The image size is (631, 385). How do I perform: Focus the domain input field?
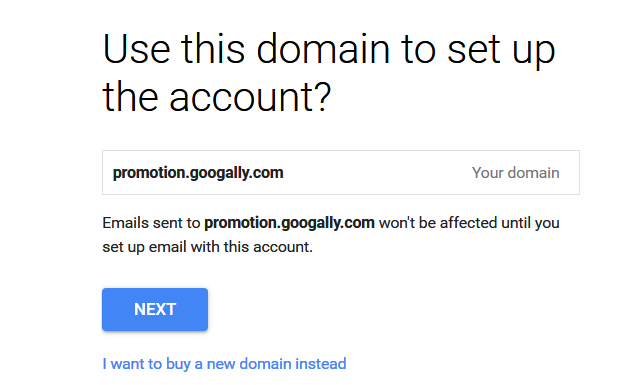pyautogui.click(x=341, y=173)
